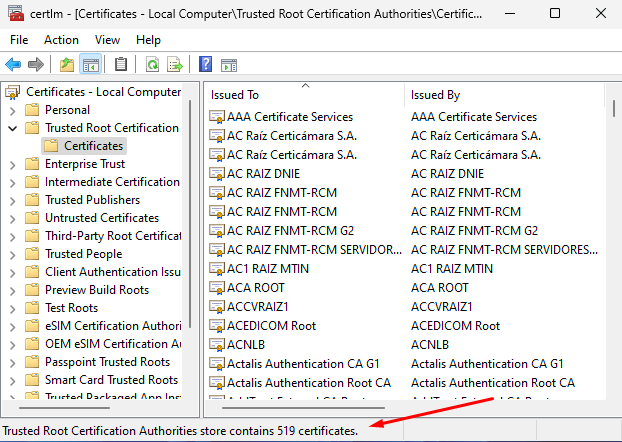Click the certificate icon beside ACCVRAIZ1
The image size is (622, 442).
(x=217, y=307)
